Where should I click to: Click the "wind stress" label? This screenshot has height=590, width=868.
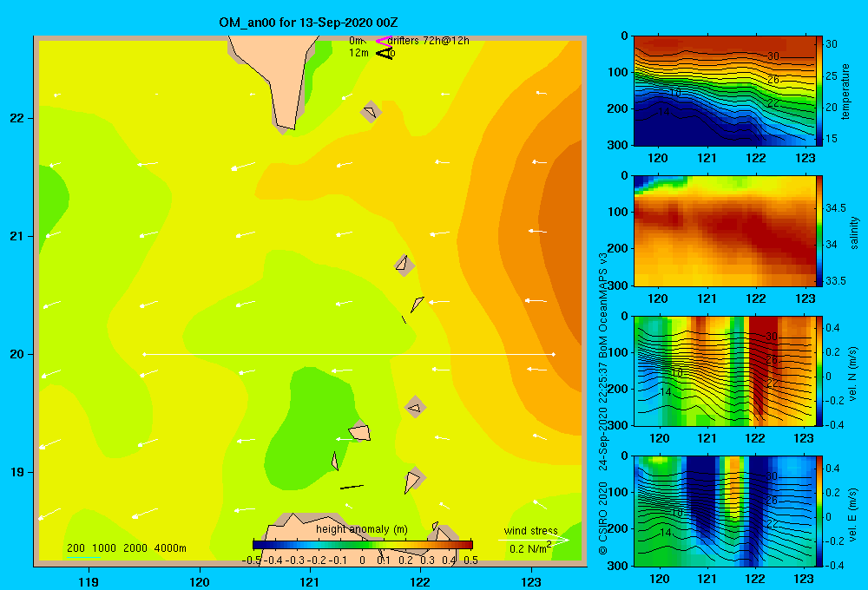pyautogui.click(x=530, y=530)
